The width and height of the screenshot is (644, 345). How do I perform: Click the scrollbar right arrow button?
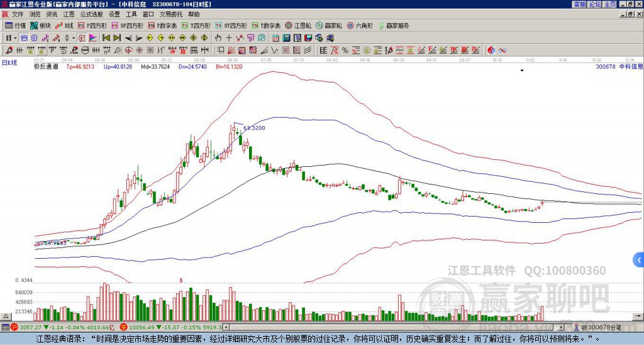point(562,327)
